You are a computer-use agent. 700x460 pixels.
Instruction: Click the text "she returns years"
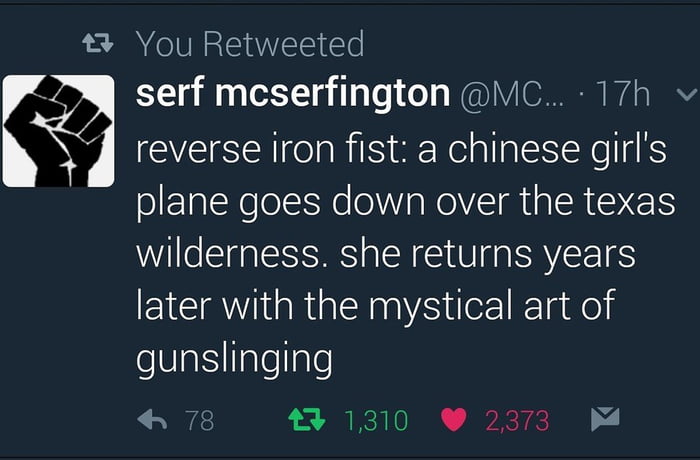[x=488, y=254]
